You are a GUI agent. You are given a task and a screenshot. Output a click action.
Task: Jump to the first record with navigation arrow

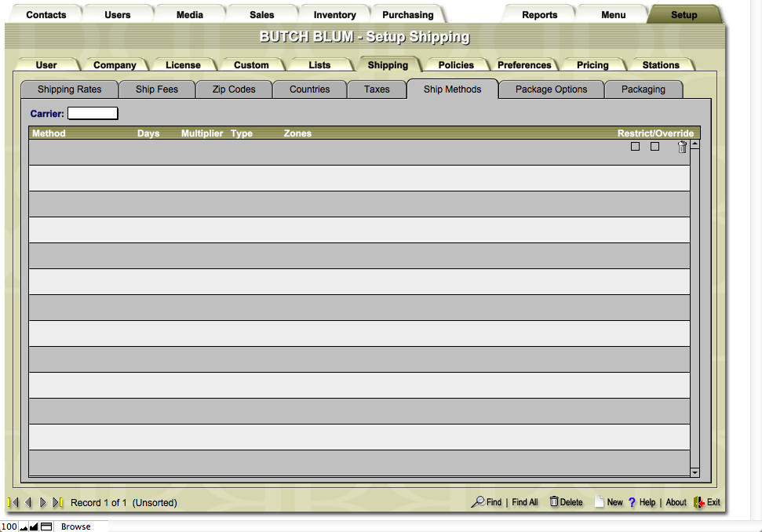pos(13,502)
